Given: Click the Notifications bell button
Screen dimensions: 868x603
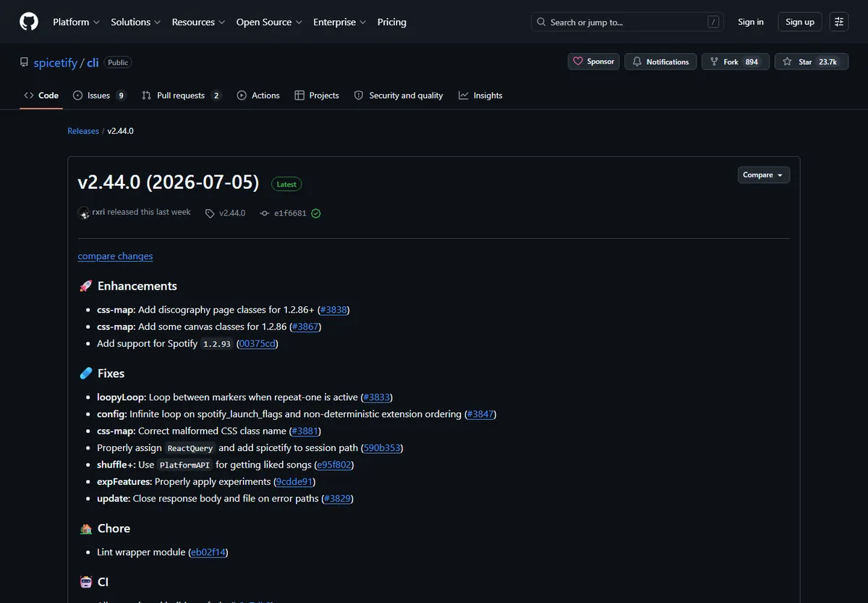Looking at the screenshot, I should point(660,62).
